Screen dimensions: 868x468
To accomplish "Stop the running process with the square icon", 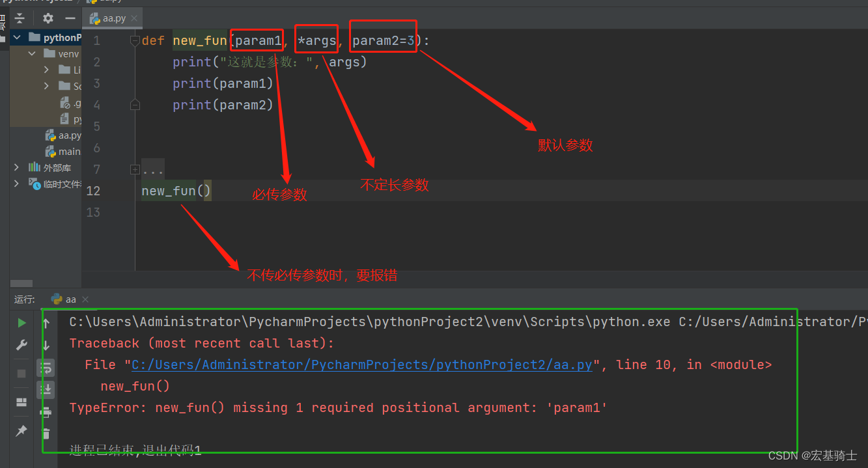I will 21,372.
